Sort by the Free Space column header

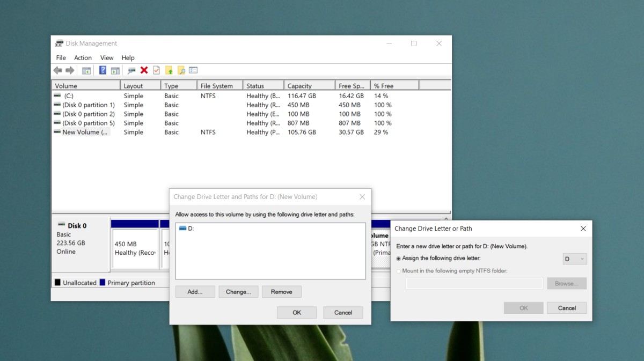tap(353, 86)
